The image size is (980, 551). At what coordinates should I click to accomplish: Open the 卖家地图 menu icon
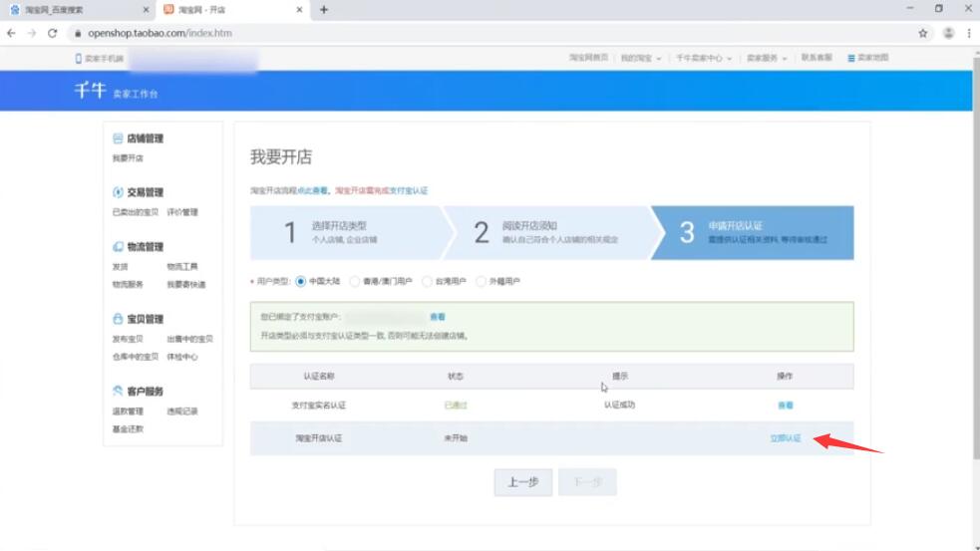851,59
